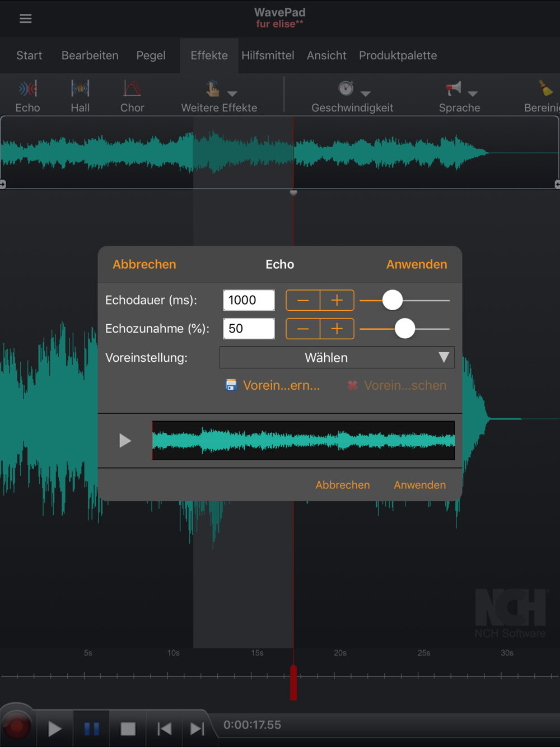Select the Hall reverb effect icon
Screen dimensions: 560x747
(x=80, y=88)
